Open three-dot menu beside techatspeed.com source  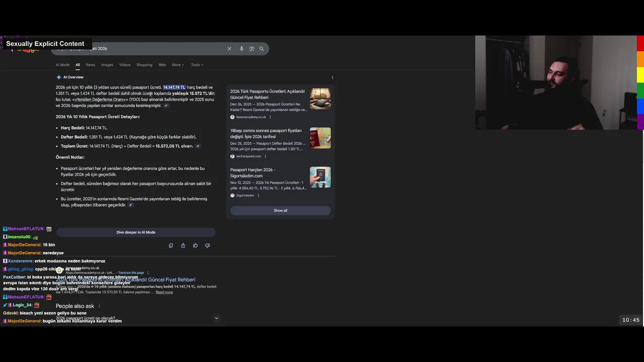click(x=265, y=156)
